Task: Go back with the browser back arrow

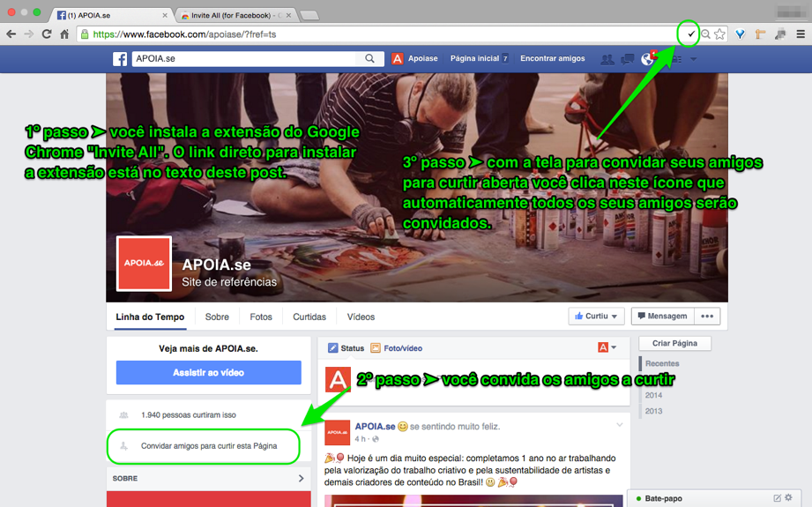Action: 11,34
